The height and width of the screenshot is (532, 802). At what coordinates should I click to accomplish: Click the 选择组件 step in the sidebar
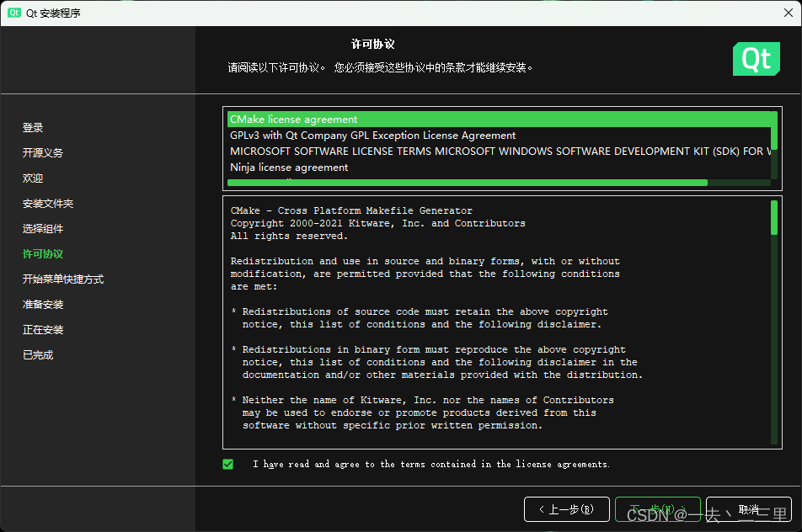[43, 228]
